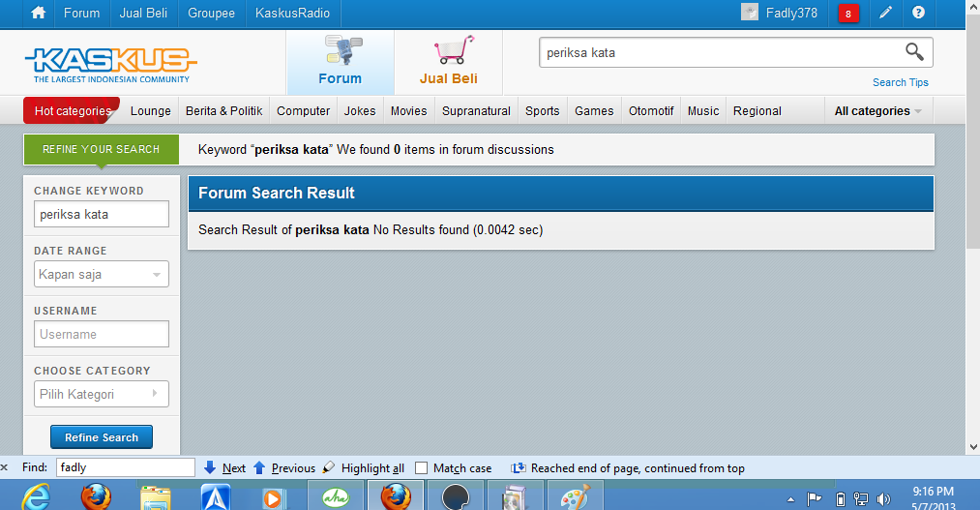The height and width of the screenshot is (510, 980).
Task: Open Action Center flag icon
Action: (x=814, y=498)
